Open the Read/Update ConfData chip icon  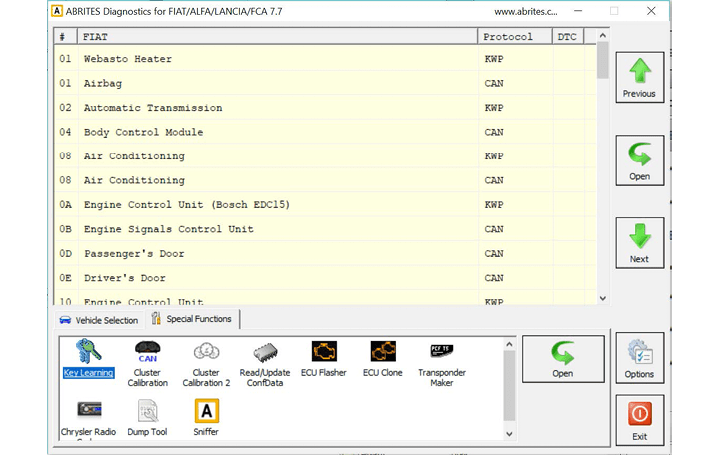pyautogui.click(x=265, y=353)
